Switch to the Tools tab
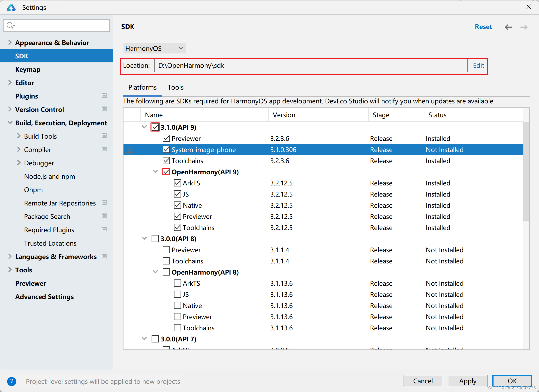The height and width of the screenshot is (392, 539). coord(175,87)
